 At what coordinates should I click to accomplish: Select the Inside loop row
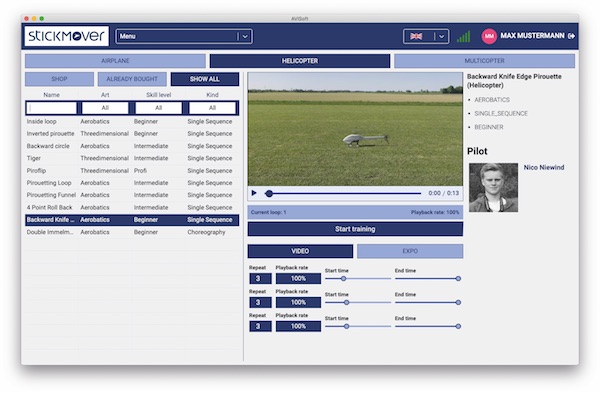[x=132, y=121]
